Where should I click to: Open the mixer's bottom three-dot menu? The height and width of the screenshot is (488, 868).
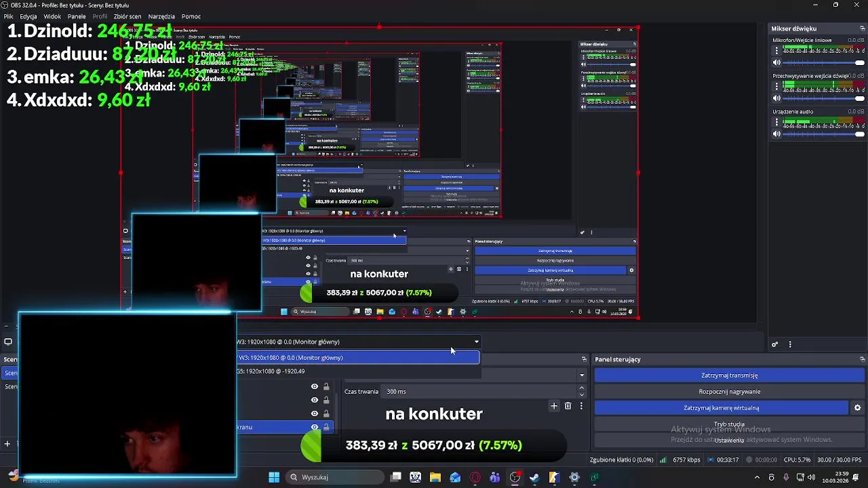790,344
